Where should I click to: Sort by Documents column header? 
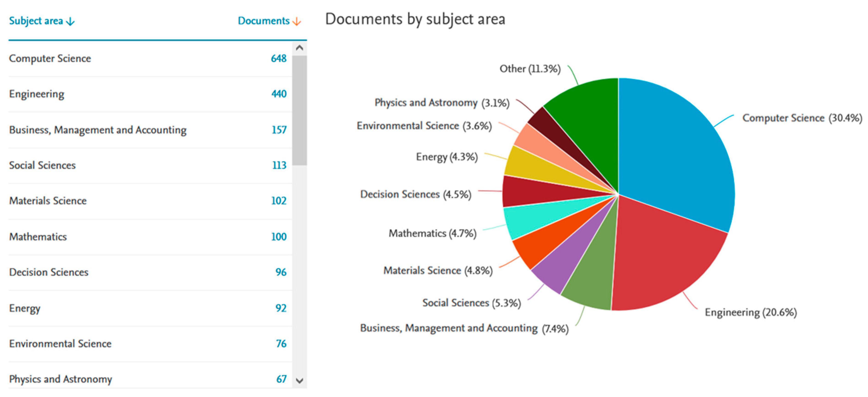pos(264,21)
